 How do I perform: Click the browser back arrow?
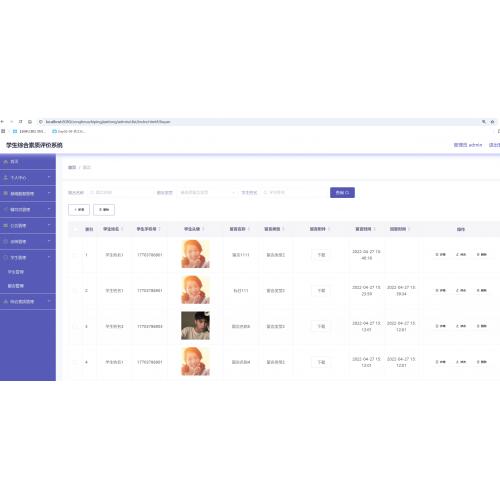pyautogui.click(x=2, y=122)
